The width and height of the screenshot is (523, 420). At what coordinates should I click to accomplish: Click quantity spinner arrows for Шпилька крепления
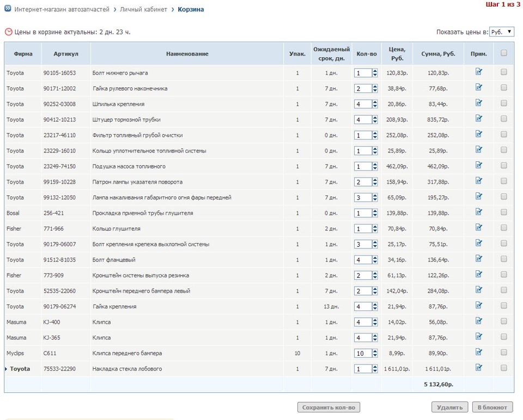375,104
